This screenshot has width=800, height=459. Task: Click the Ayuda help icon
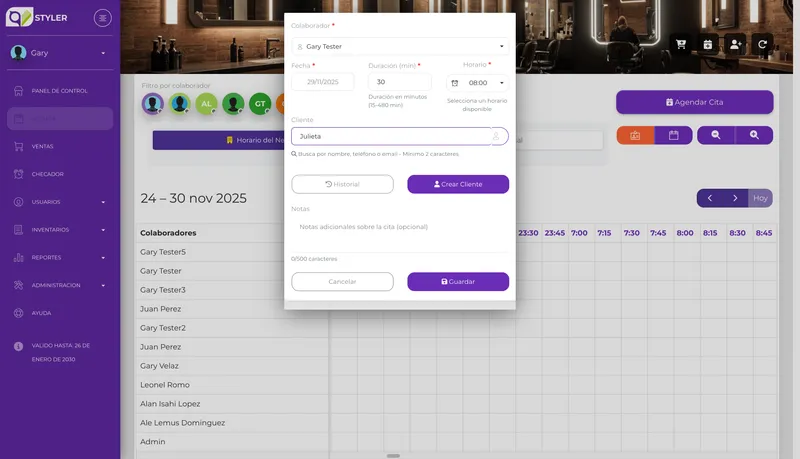(x=18, y=313)
